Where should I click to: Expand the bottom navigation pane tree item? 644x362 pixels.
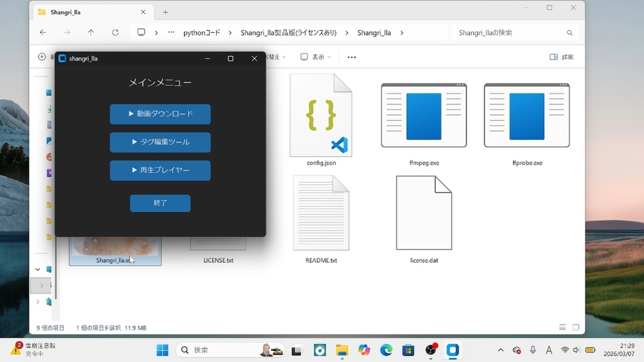click(38, 302)
